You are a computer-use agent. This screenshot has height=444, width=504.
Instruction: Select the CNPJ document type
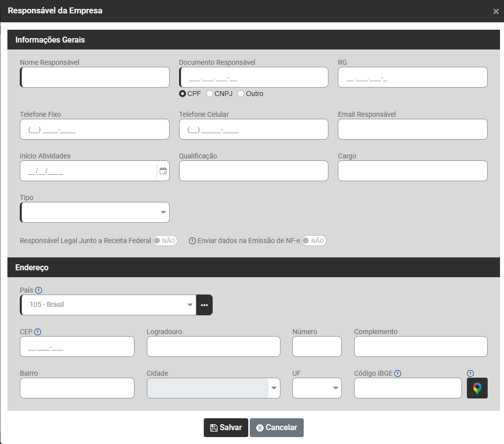[210, 94]
